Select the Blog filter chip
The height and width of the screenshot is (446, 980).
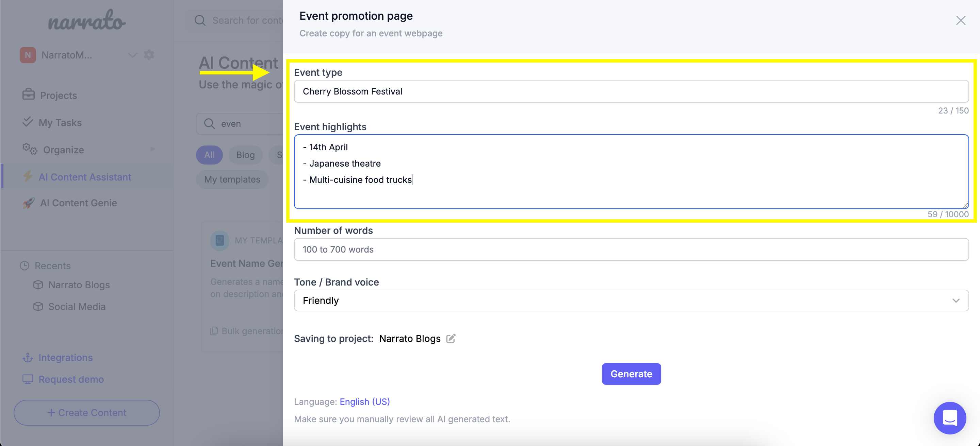tap(245, 155)
